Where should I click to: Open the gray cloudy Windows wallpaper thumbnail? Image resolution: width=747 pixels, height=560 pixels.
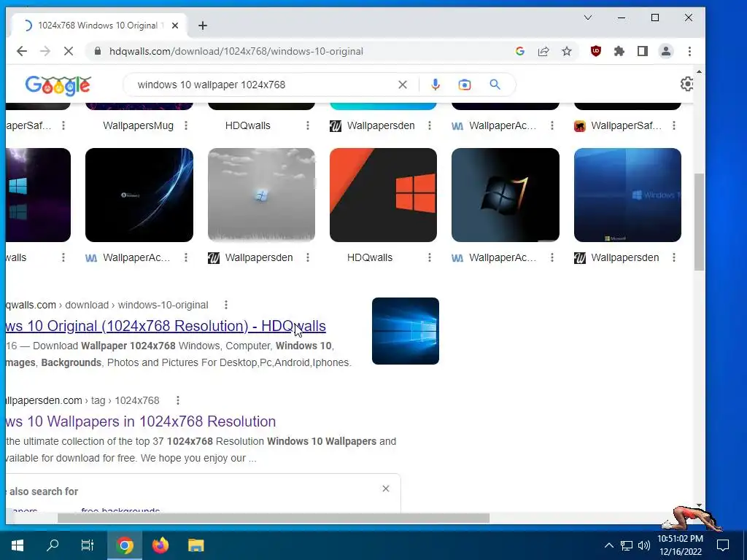click(261, 195)
